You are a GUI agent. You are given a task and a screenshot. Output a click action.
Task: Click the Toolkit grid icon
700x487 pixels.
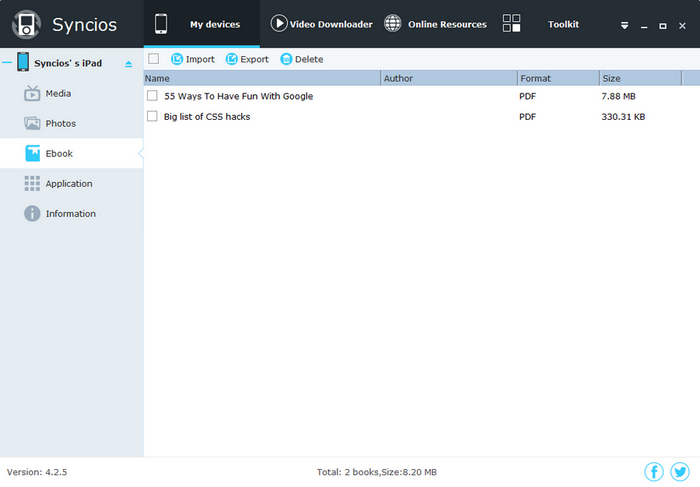(511, 23)
